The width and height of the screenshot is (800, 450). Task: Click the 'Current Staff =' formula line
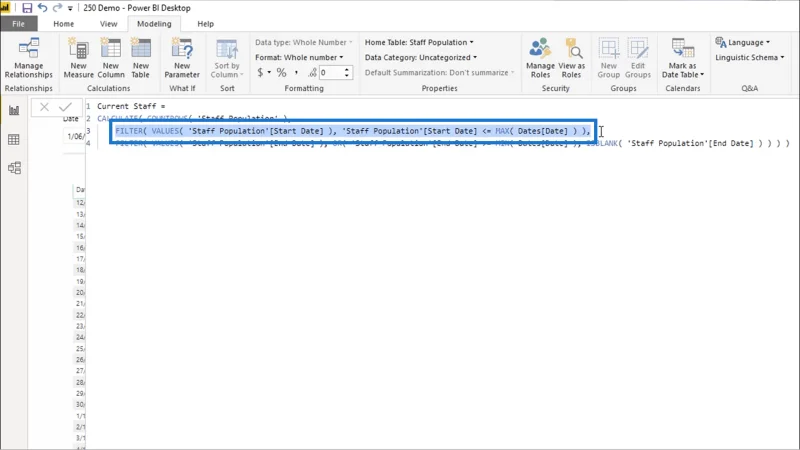tap(131, 106)
